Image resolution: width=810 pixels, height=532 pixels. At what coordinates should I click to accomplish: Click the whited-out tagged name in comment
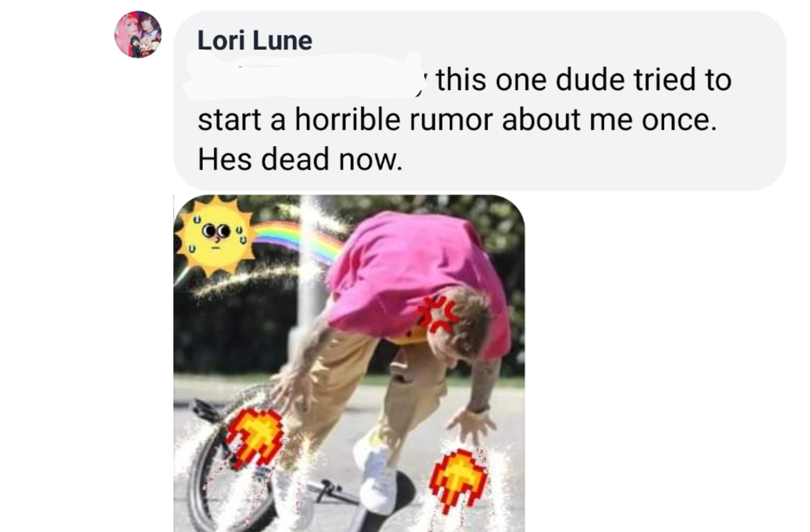(303, 76)
